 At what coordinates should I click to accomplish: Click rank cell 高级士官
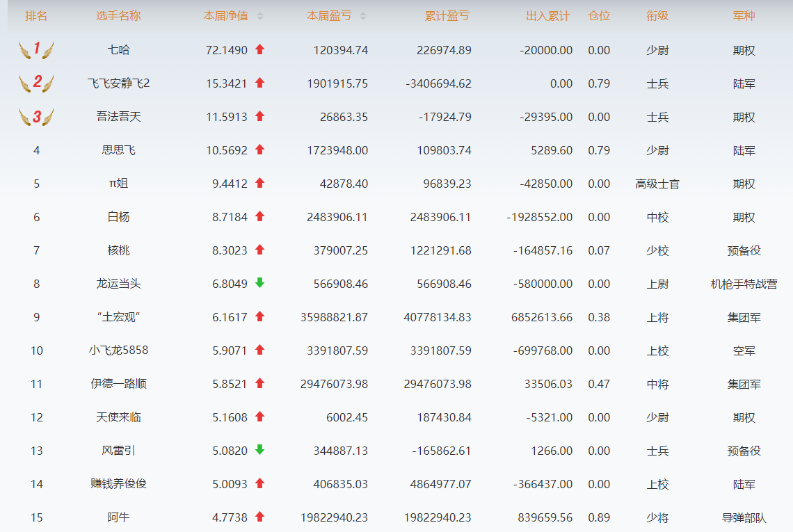(657, 184)
